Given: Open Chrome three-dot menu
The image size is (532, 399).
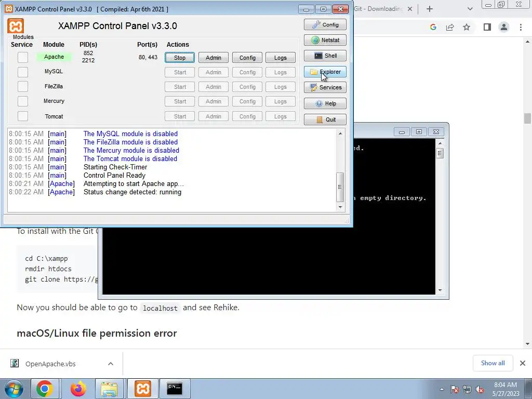Looking at the screenshot, I should click(521, 27).
